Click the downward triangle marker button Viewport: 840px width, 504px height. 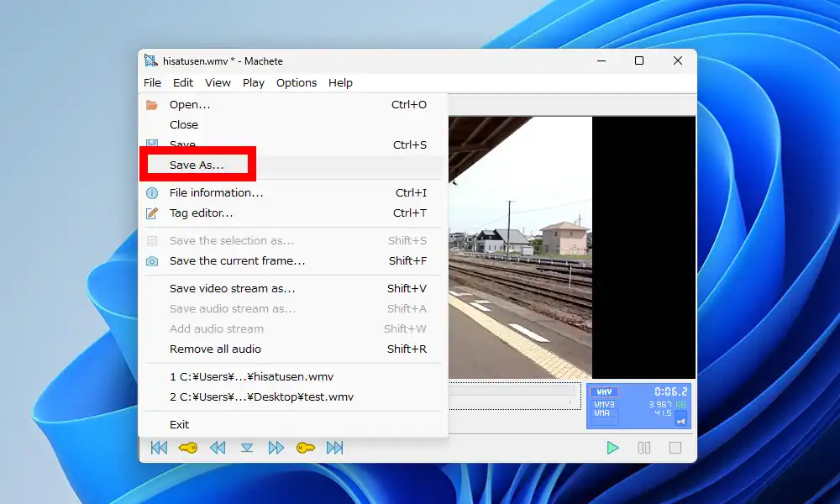click(x=247, y=448)
